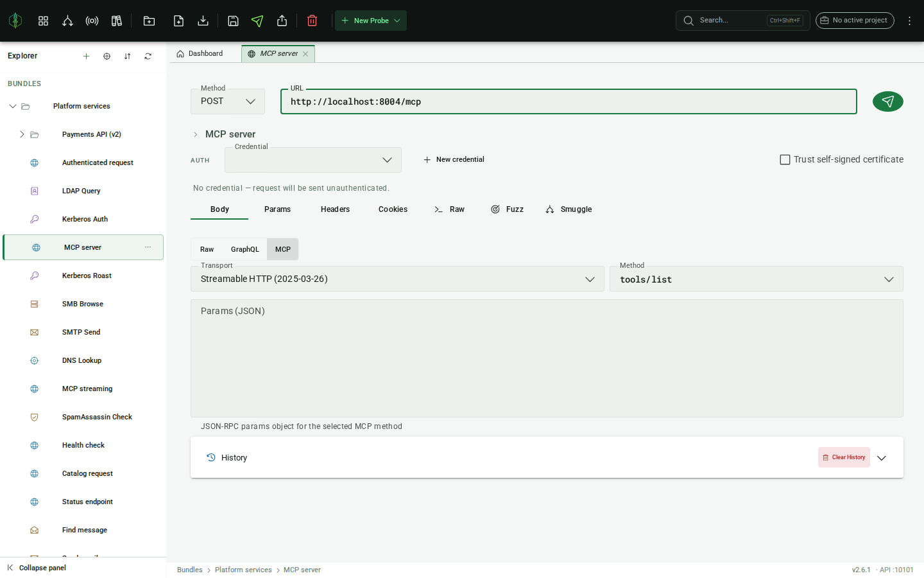Close the MCP server tab
Image resolution: width=924 pixels, height=578 pixels.
coord(305,54)
